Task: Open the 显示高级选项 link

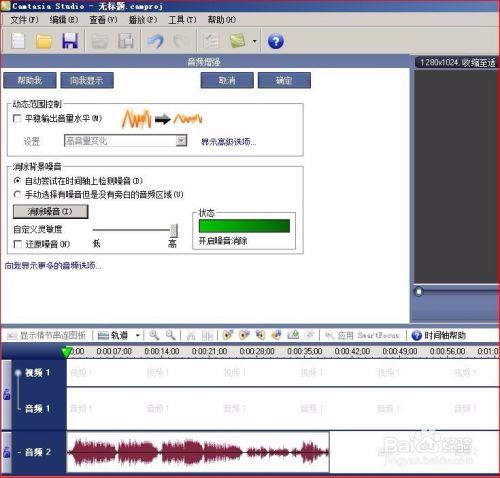Action: pos(229,142)
